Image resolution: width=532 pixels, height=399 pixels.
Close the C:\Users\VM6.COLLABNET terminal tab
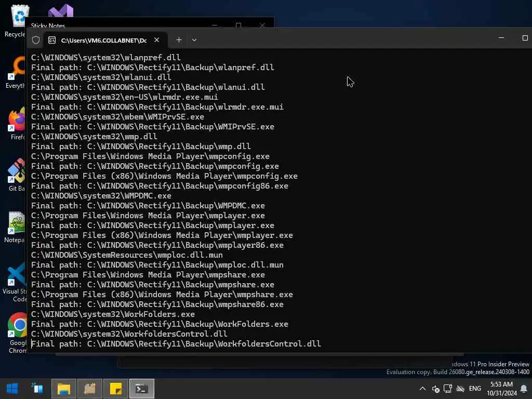[x=156, y=40]
